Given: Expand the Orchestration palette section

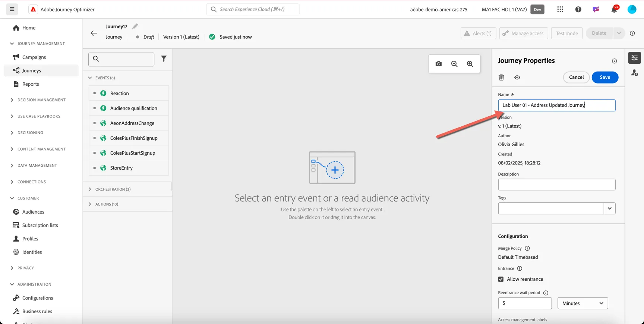Looking at the screenshot, I should [x=90, y=189].
